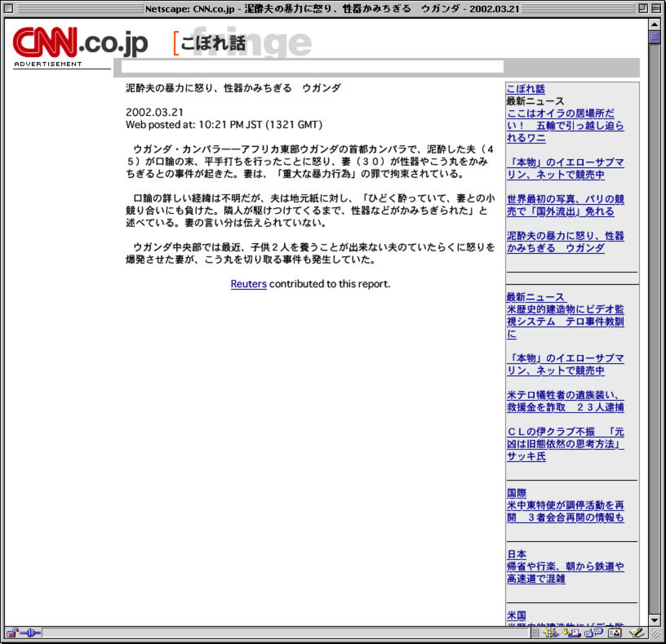The image size is (666, 644).
Task: Click the CNN.co.jp logo
Action: pos(80,43)
